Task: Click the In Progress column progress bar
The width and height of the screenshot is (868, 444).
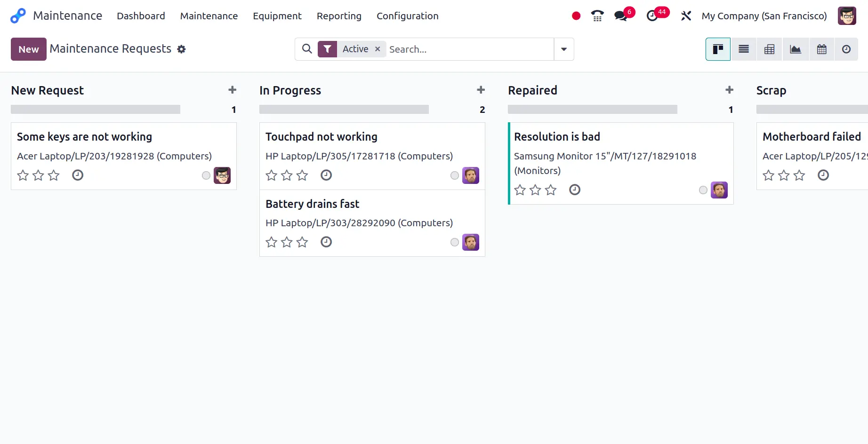Action: [x=344, y=110]
